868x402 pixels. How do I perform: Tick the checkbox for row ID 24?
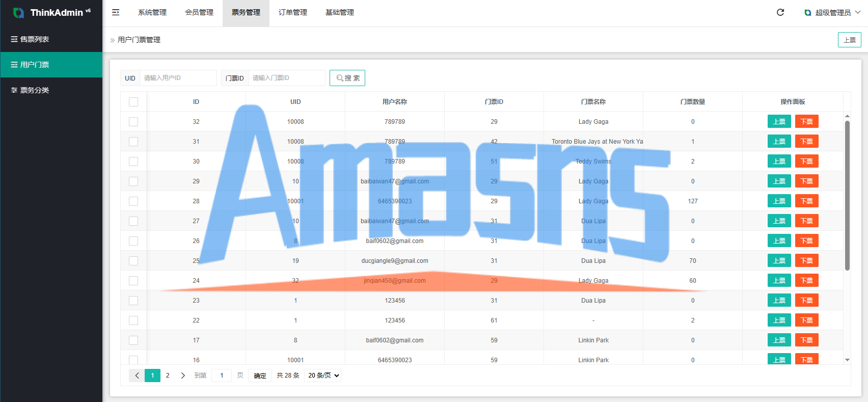pos(133,281)
